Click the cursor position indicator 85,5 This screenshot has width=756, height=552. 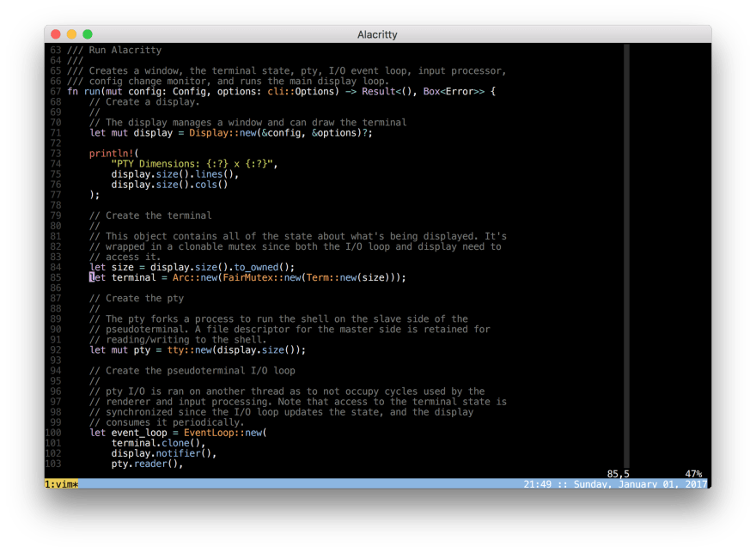(618, 473)
